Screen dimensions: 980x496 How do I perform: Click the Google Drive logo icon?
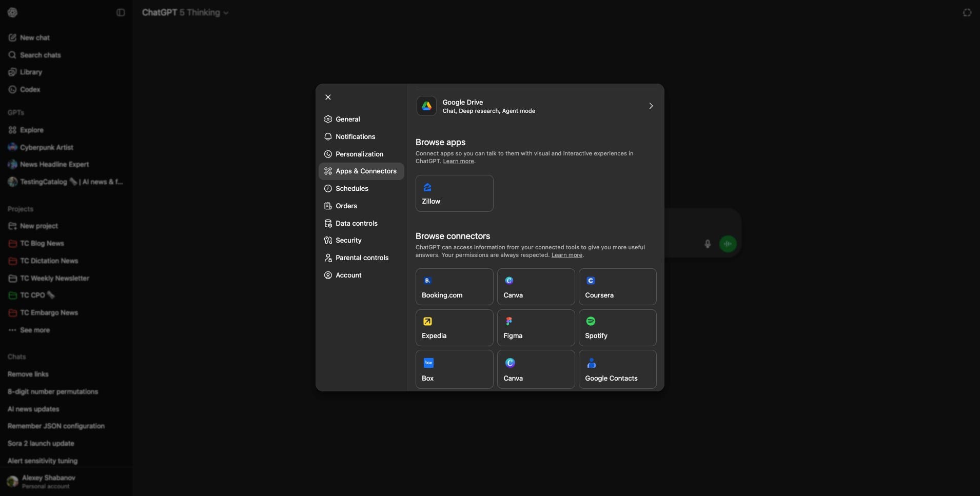pyautogui.click(x=426, y=106)
